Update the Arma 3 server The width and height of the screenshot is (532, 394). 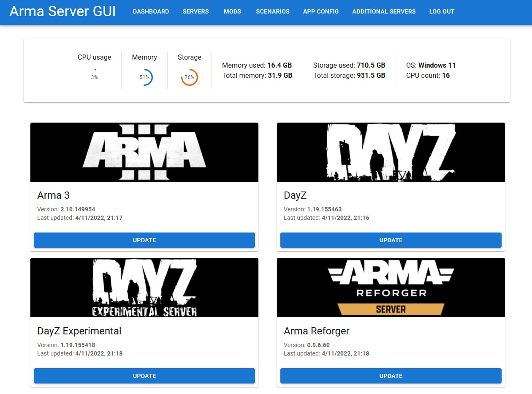[144, 240]
